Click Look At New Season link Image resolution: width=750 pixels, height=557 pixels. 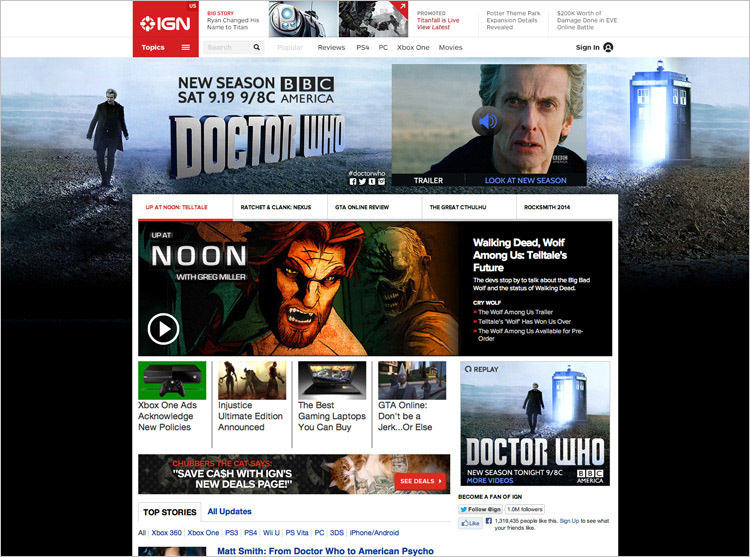[x=525, y=180]
